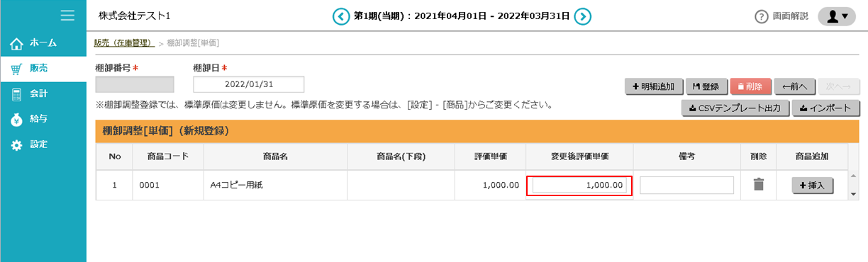Open the 画面解説 help icon
Screen dimensions: 868x262
[762, 16]
